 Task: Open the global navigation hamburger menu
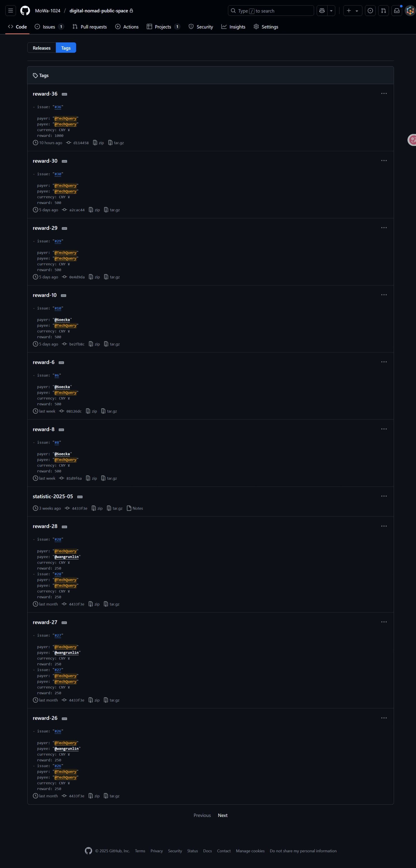click(10, 11)
